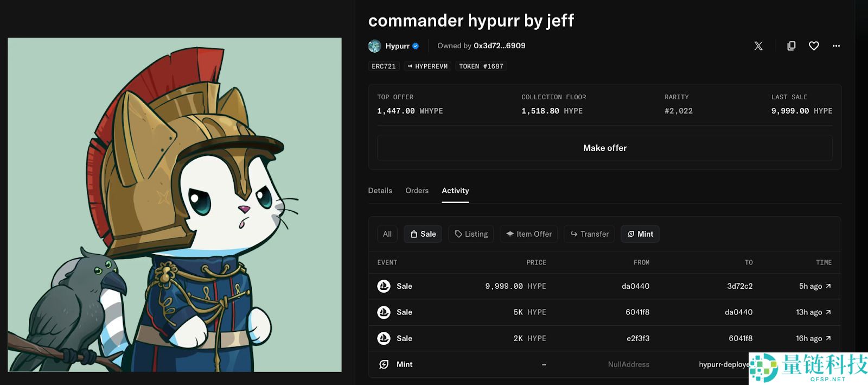Screen dimensions: 868x385
Task: Enable the Transfer activity filter
Action: (589, 234)
